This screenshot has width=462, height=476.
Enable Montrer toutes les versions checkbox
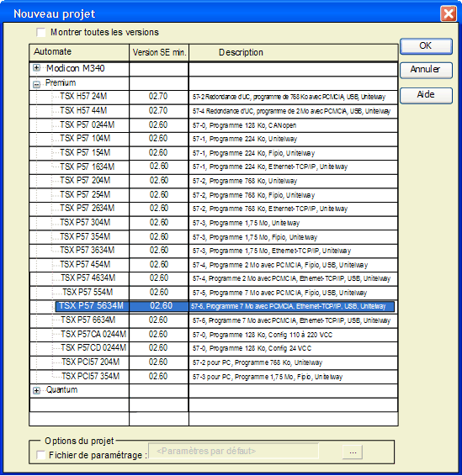40,32
